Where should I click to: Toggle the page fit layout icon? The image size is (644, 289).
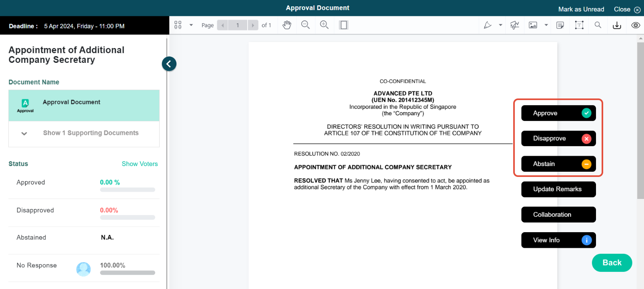tap(344, 25)
